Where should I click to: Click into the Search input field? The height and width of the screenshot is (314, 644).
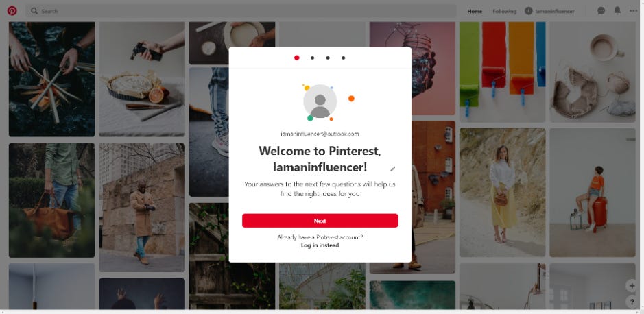(x=241, y=11)
